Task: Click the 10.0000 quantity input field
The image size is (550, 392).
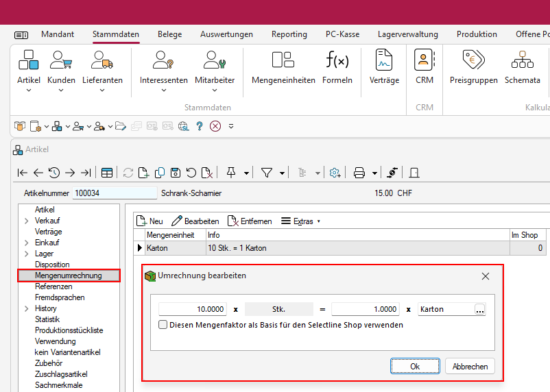Action: click(193, 309)
